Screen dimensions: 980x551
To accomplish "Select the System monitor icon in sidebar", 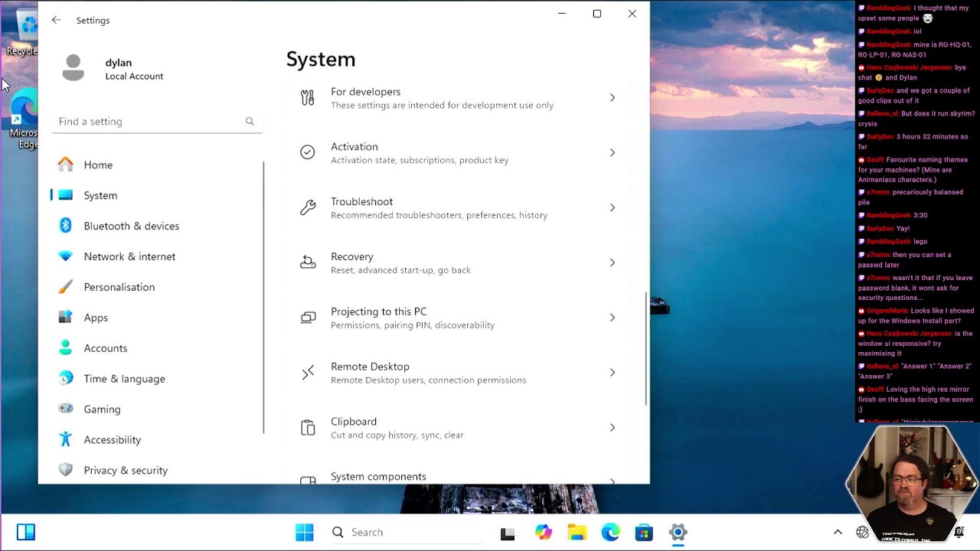I will tap(66, 195).
